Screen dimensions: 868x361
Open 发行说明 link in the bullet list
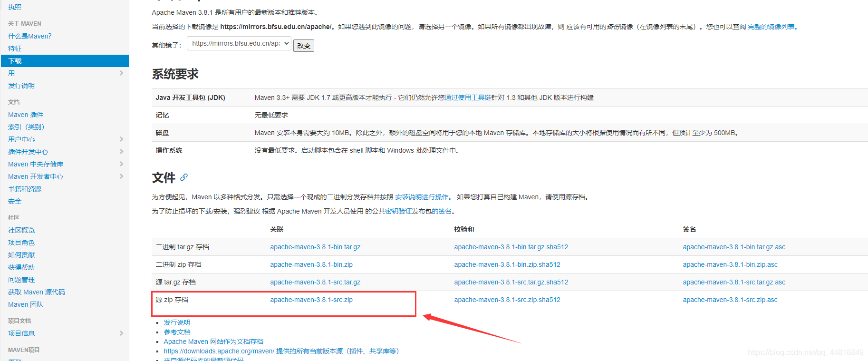pos(177,322)
